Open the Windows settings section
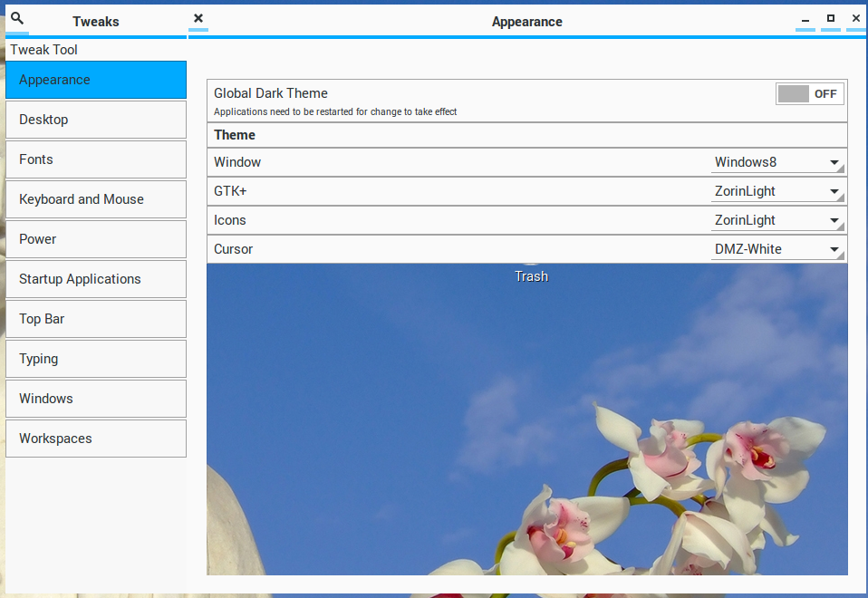Viewport: 868px width, 598px height. (96, 400)
